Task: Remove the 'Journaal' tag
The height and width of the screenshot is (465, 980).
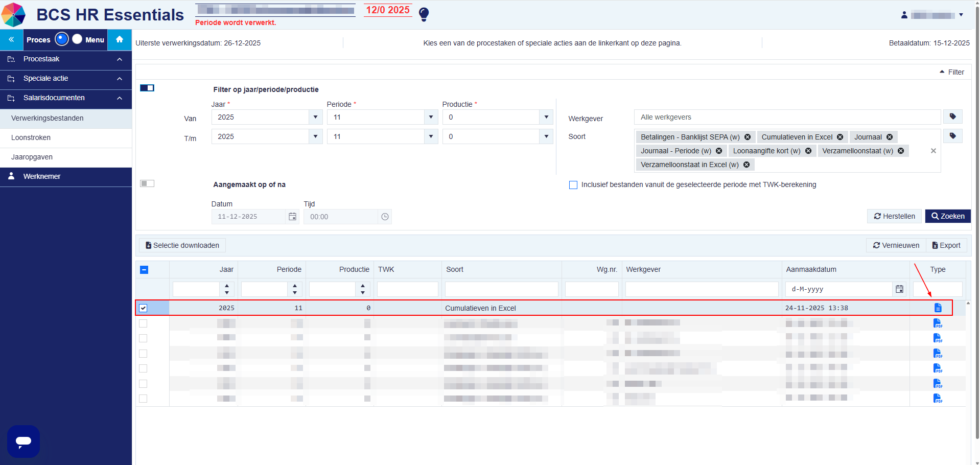Action: point(890,137)
